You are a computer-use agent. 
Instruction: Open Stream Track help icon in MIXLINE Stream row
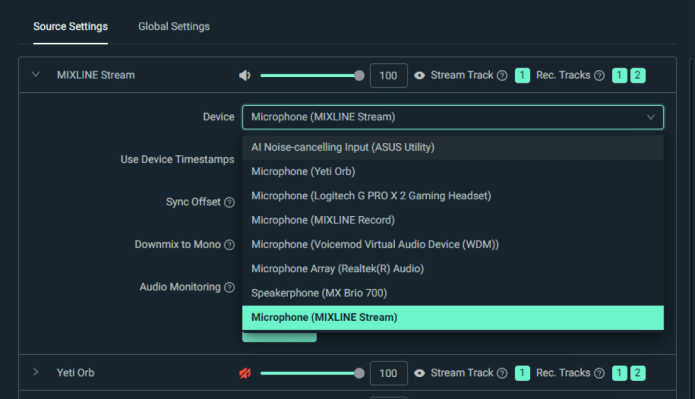[502, 75]
